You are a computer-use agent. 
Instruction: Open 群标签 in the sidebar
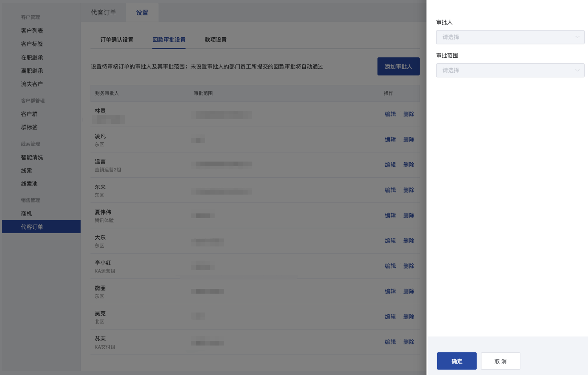(x=29, y=127)
